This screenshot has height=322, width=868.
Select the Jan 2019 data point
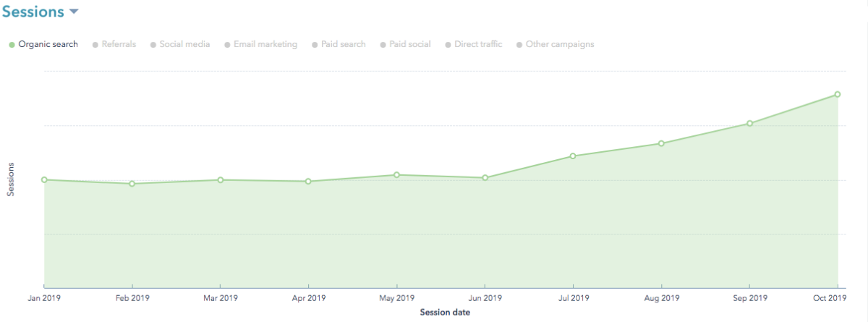(x=44, y=179)
